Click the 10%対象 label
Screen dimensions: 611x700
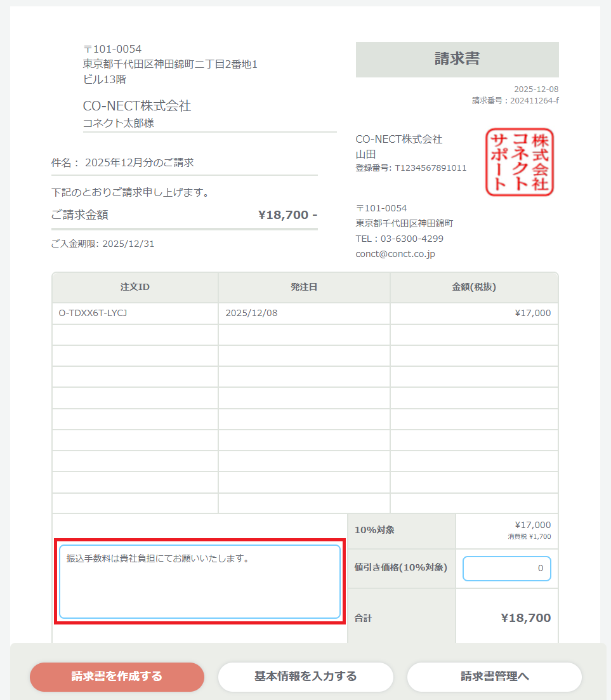pyautogui.click(x=374, y=530)
